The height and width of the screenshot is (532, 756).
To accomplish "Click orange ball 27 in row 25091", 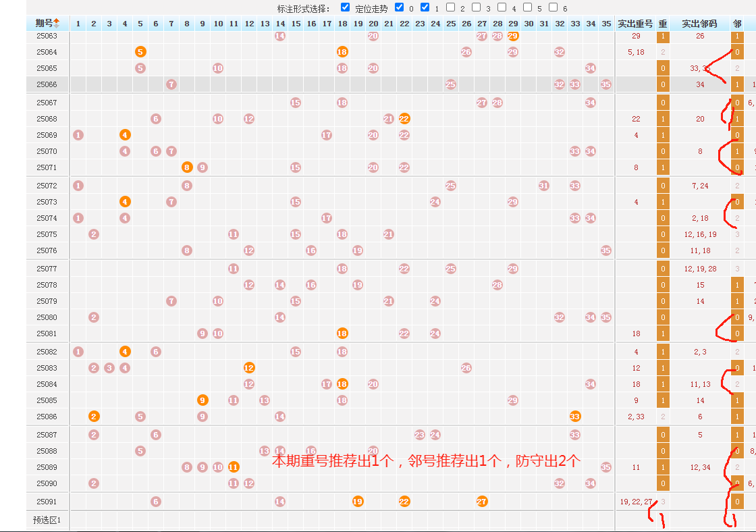I will (x=482, y=502).
